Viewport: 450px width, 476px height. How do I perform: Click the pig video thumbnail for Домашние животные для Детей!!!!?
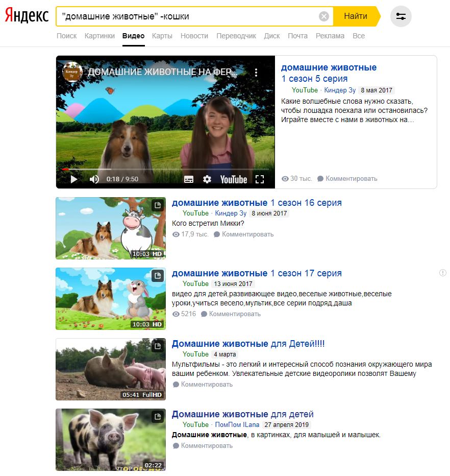click(x=111, y=369)
